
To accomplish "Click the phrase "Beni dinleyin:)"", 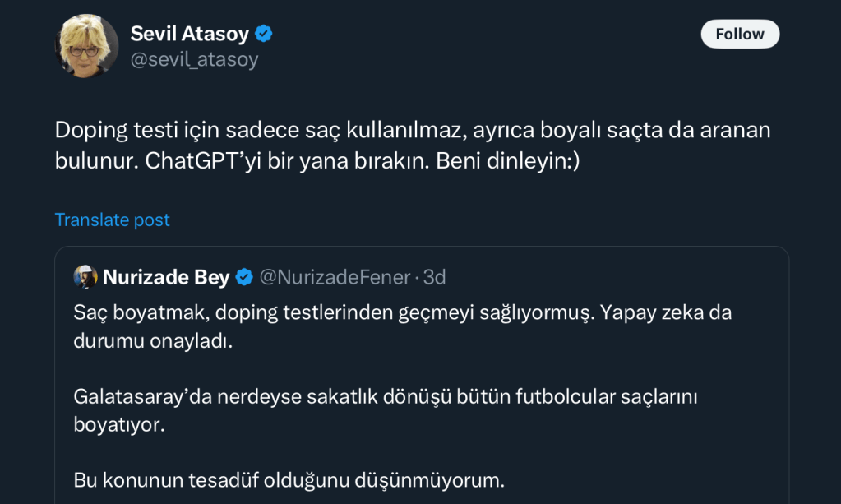I will 508,160.
